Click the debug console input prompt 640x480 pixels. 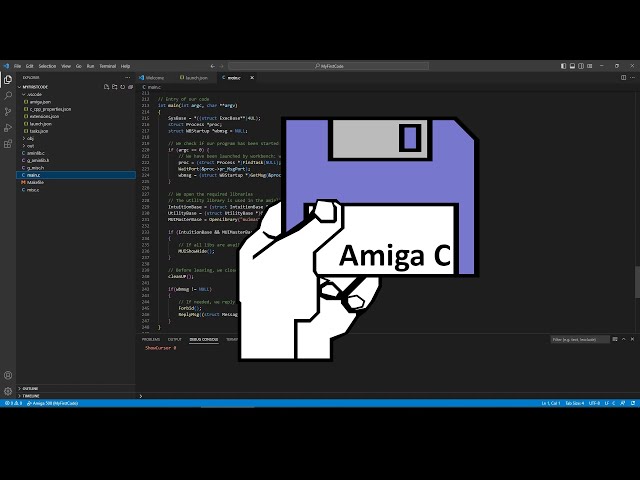[x=386, y=396]
